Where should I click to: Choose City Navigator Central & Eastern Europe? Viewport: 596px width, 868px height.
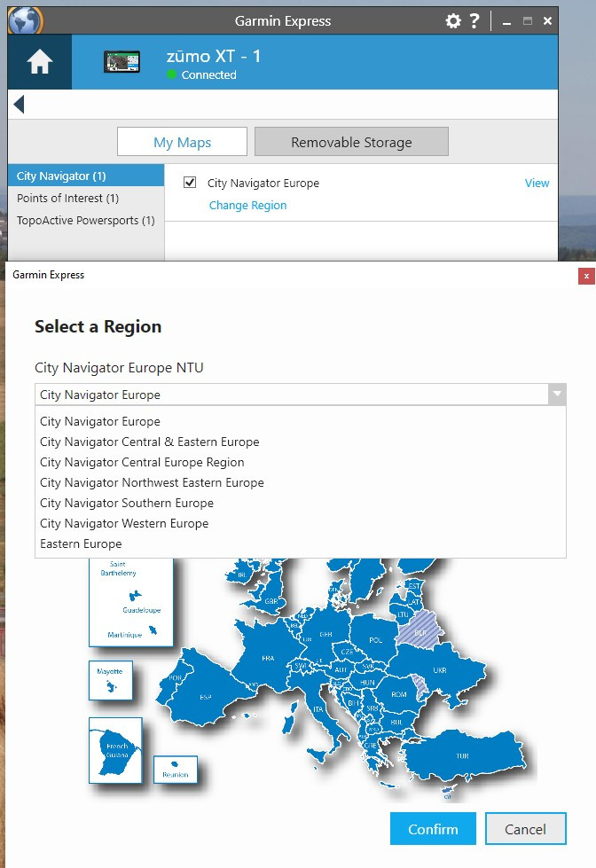300,442
